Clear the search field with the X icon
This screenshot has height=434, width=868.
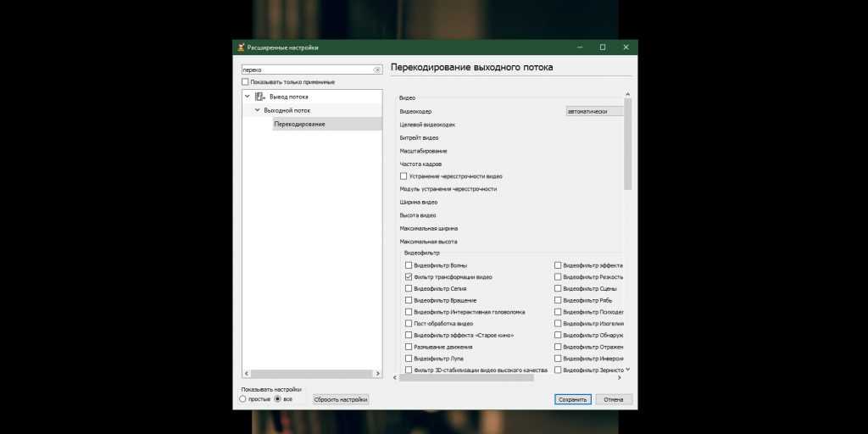[x=377, y=70]
